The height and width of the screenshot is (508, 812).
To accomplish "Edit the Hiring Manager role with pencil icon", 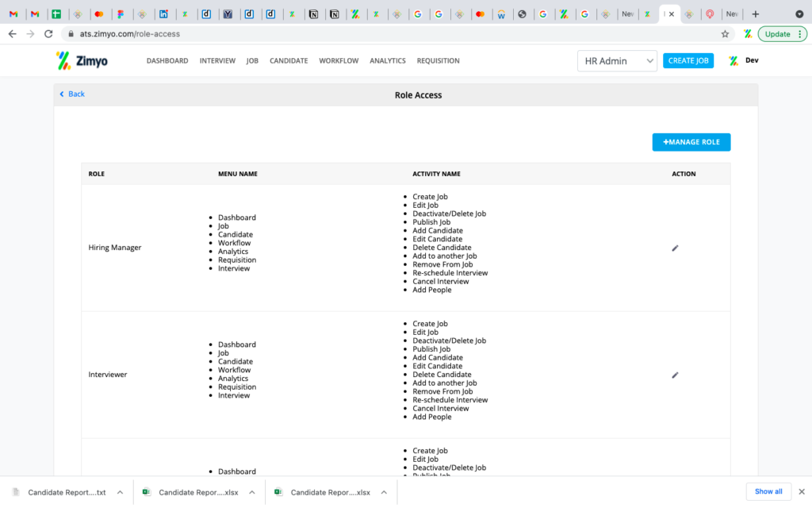I will [675, 248].
